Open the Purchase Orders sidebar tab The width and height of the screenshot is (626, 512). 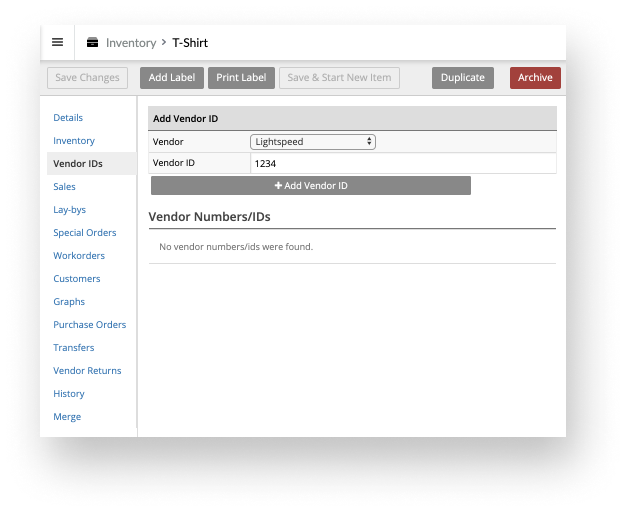tap(89, 324)
